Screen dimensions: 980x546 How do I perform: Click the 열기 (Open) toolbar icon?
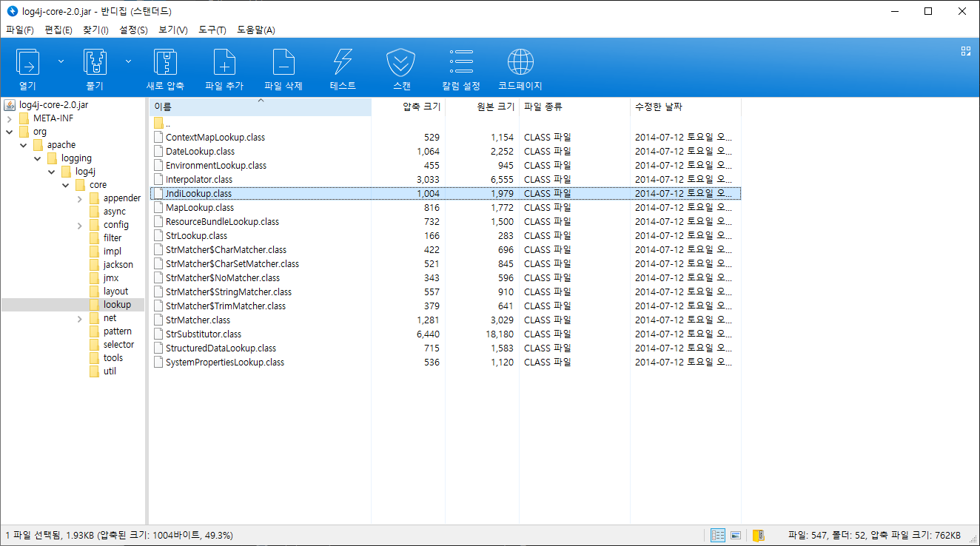pyautogui.click(x=28, y=62)
